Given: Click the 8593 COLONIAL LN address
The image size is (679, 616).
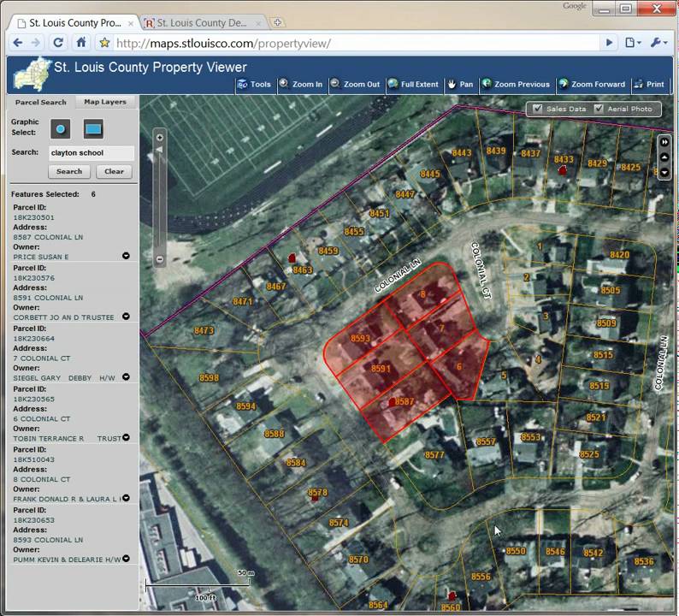Looking at the screenshot, I should [x=48, y=540].
